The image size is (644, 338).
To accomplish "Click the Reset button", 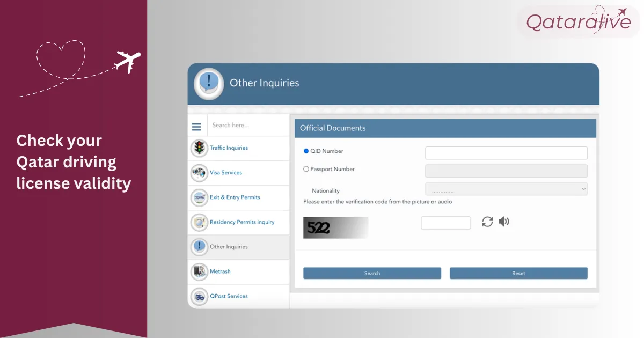I will click(x=518, y=273).
